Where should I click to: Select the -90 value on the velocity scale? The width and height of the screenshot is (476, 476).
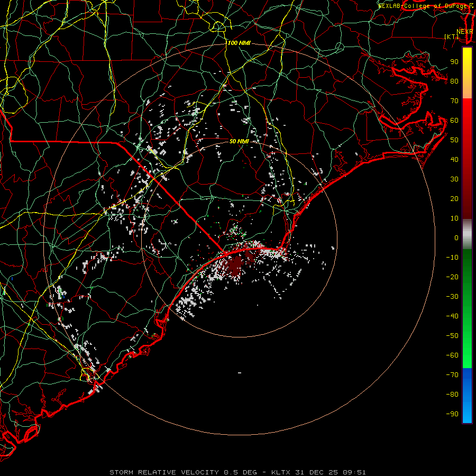(452, 414)
